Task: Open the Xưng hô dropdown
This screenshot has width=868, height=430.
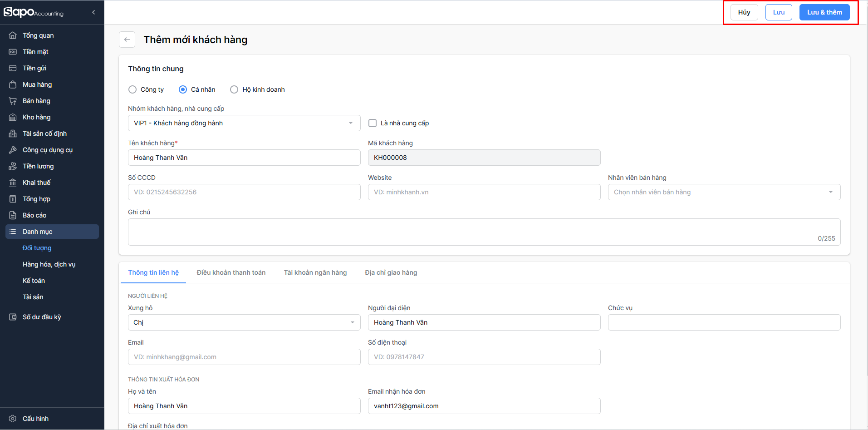Action: point(244,322)
